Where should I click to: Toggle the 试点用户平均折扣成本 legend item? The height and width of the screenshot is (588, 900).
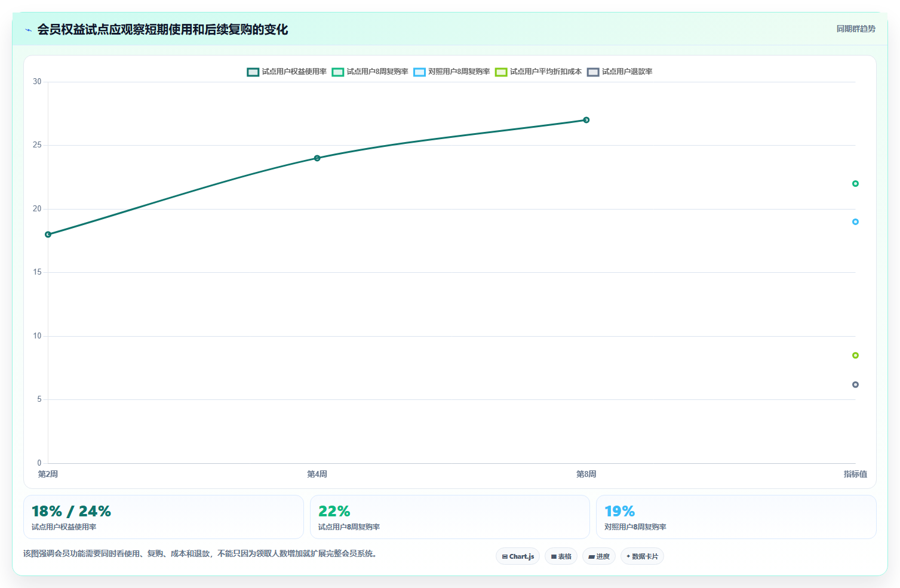538,72
